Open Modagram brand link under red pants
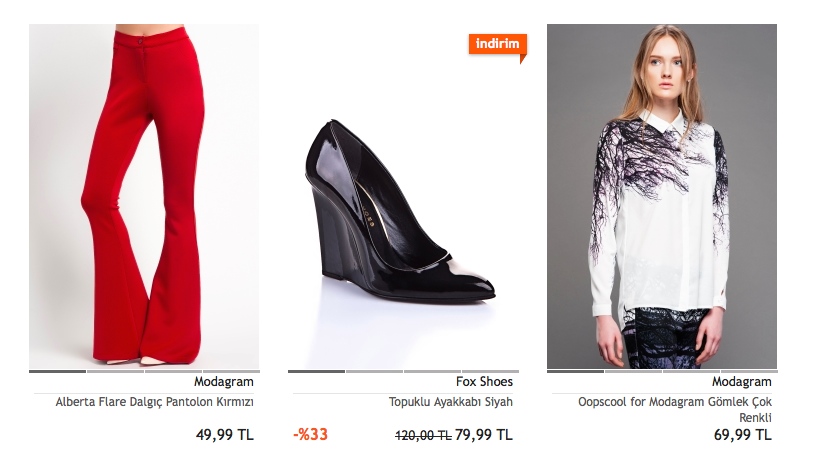This screenshot has height=460, width=815. [x=224, y=382]
